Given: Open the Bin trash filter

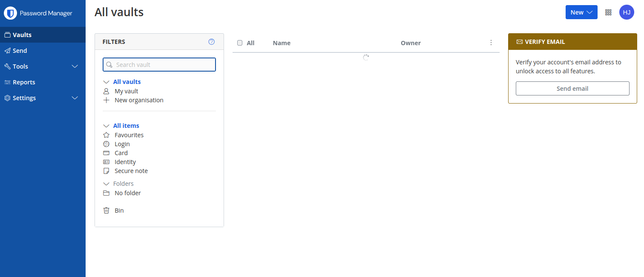Looking at the screenshot, I should [119, 211].
